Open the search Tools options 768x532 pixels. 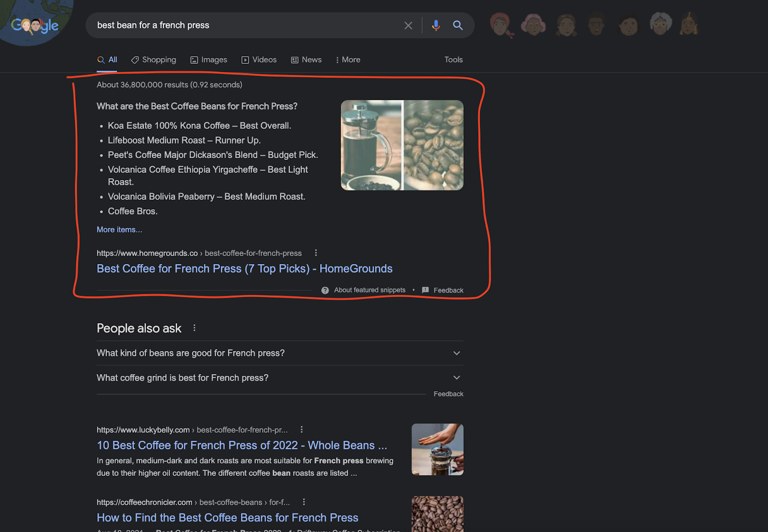pos(454,60)
